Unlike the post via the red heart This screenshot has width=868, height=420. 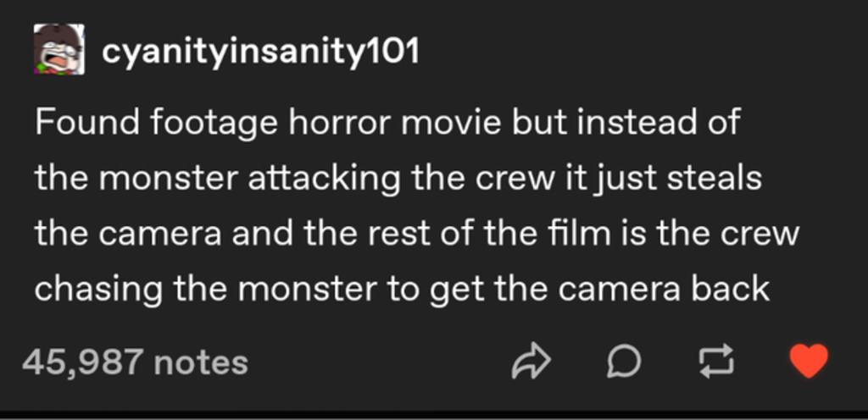[808, 362]
